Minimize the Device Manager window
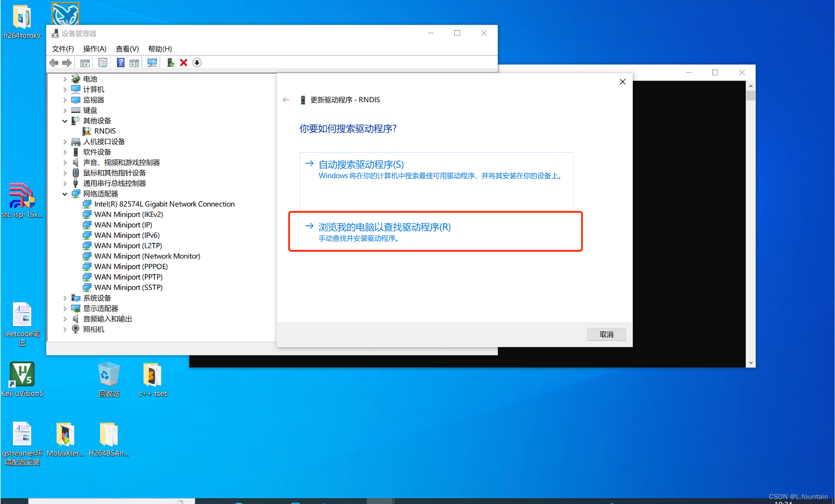Image resolution: width=835 pixels, height=504 pixels. [x=431, y=33]
